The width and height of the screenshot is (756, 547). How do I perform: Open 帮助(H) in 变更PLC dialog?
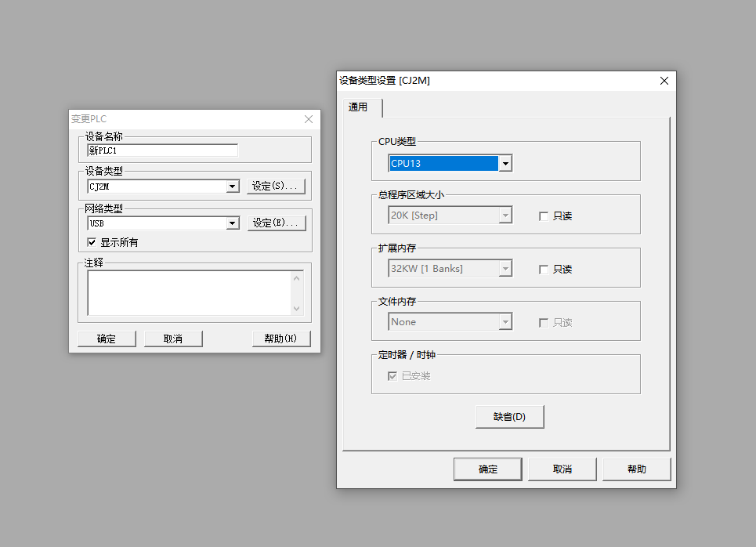pyautogui.click(x=281, y=339)
